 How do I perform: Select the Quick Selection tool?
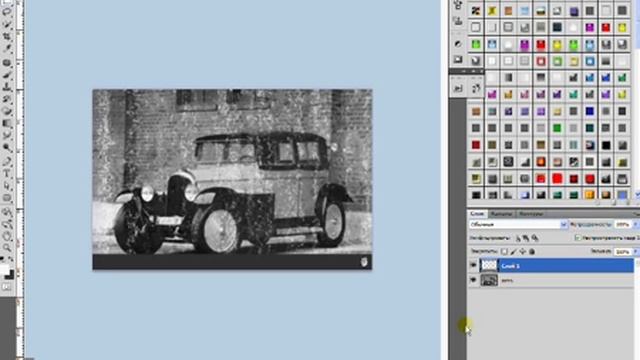[7, 24]
